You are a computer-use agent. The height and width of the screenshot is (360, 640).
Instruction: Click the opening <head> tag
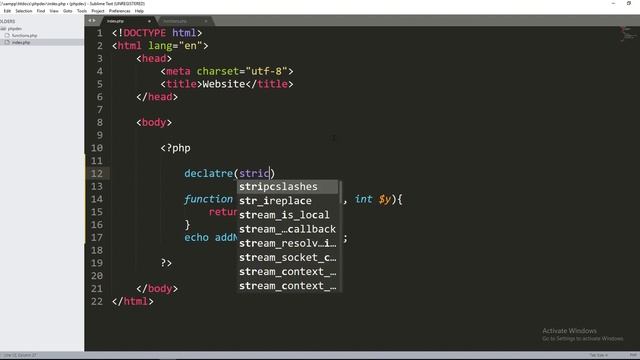coord(154,58)
